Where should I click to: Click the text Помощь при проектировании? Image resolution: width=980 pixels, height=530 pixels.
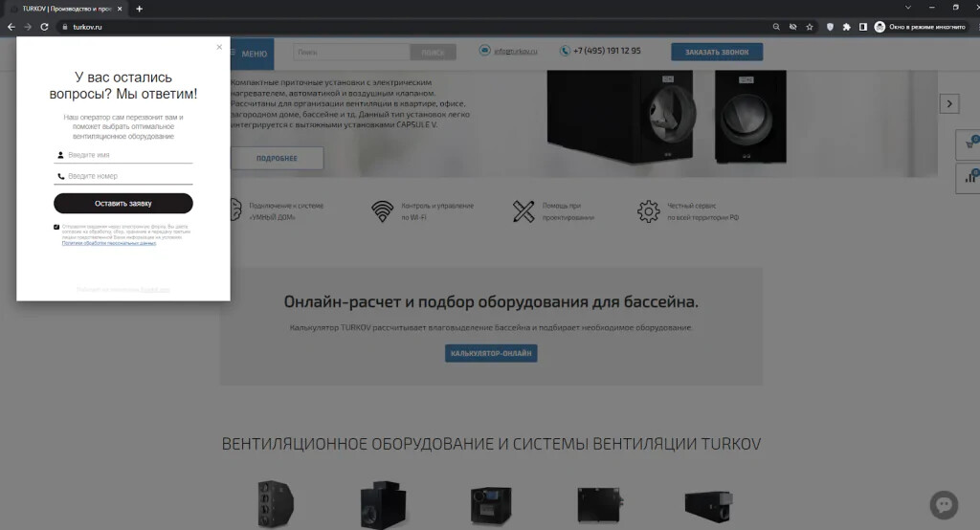click(568, 211)
